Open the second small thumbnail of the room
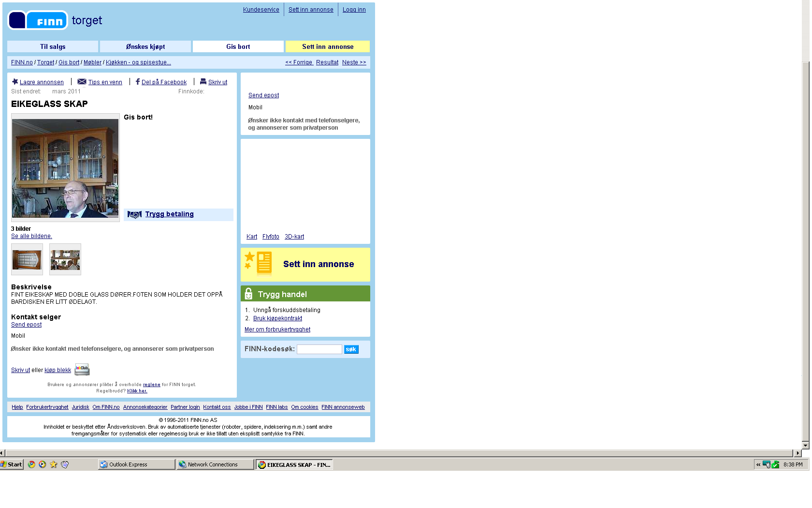The image size is (812, 508). [x=65, y=259]
